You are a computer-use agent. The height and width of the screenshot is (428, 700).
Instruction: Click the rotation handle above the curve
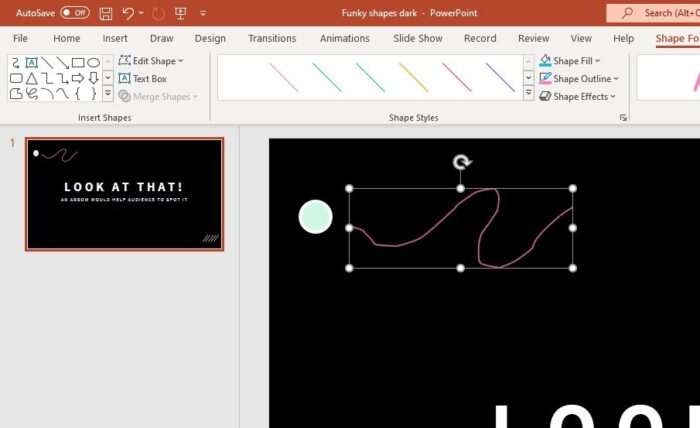click(461, 162)
